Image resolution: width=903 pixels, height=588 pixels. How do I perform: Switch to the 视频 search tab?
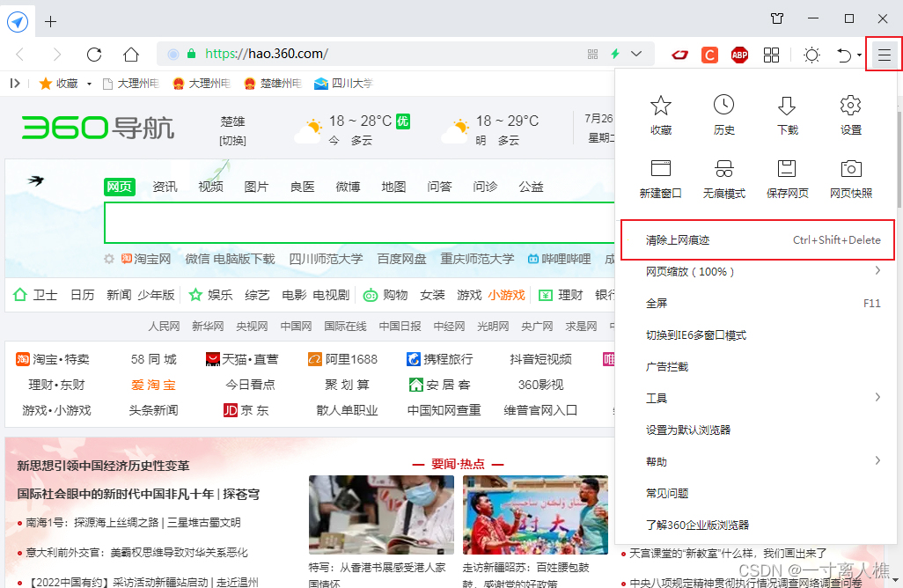(210, 187)
